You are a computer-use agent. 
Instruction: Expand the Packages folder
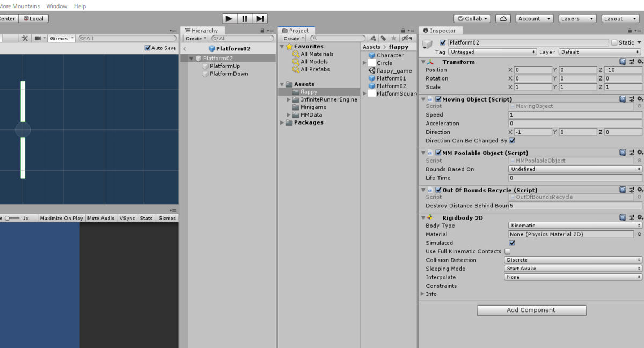click(x=282, y=122)
